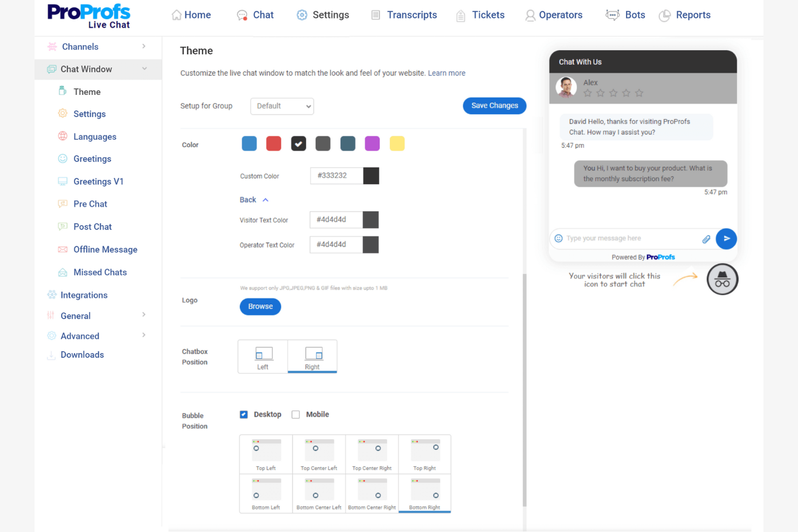Open the Setup for Group dropdown
798x532 pixels.
point(282,106)
